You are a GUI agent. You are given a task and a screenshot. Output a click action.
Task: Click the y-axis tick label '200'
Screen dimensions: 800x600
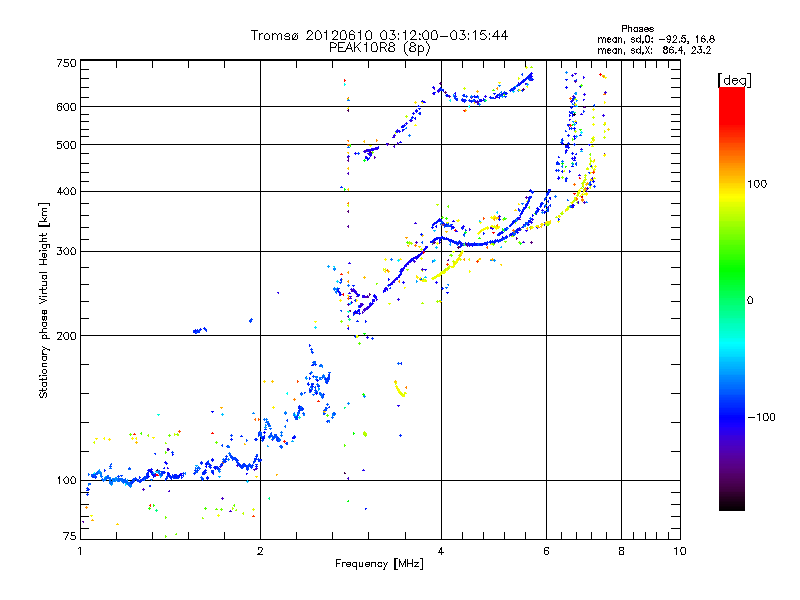tap(66, 336)
